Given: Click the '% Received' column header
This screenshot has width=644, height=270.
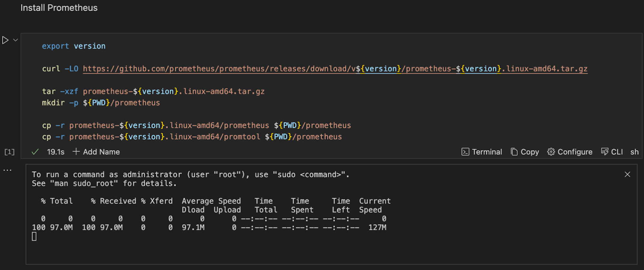Looking at the screenshot, I should point(113,201).
